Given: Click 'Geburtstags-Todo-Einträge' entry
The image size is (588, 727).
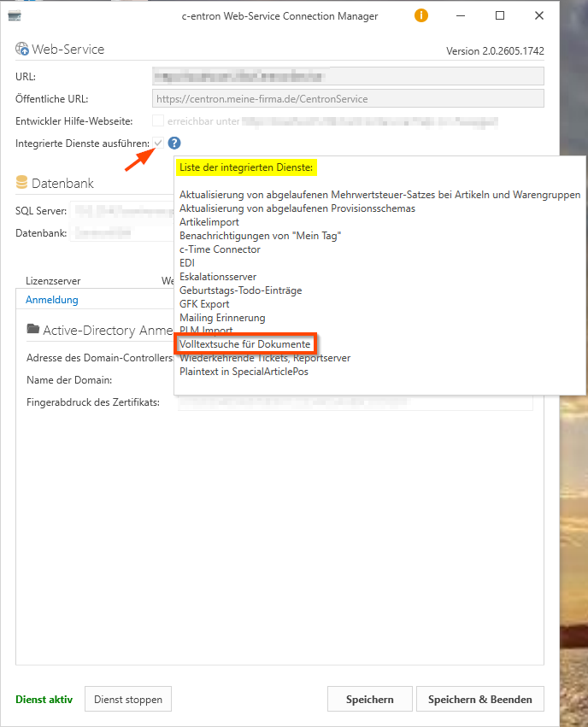Looking at the screenshot, I should pos(241,290).
